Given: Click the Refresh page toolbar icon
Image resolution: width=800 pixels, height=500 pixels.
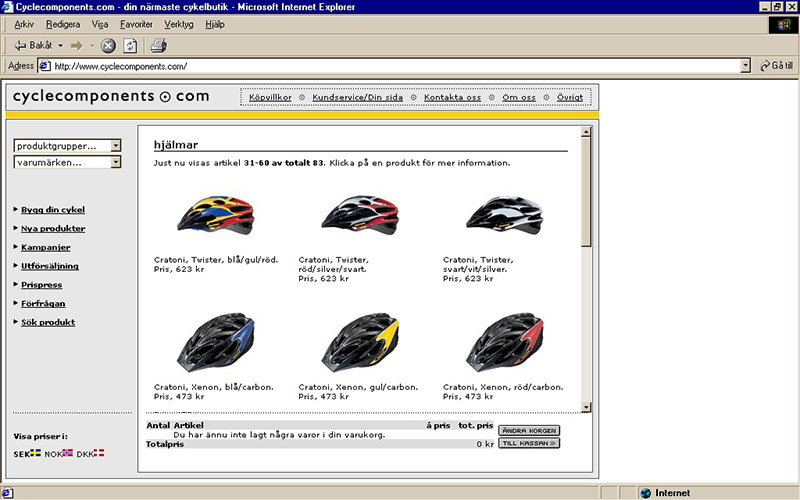Looking at the screenshot, I should pos(130,46).
